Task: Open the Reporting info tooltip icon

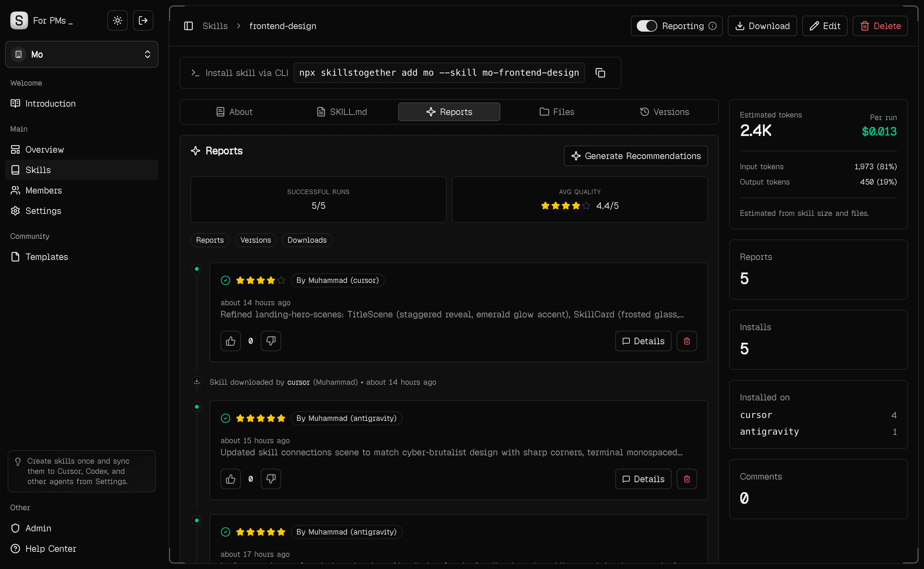Action: pos(713,26)
